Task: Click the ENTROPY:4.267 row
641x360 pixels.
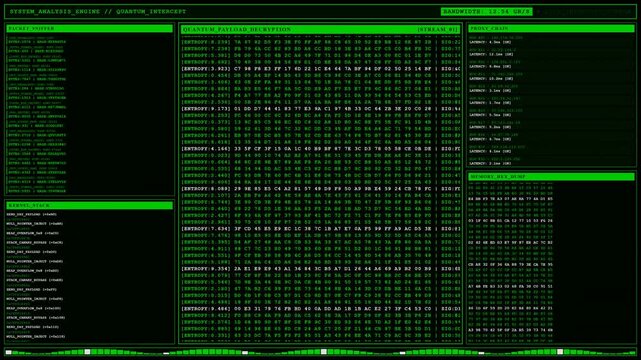Action: (x=321, y=95)
